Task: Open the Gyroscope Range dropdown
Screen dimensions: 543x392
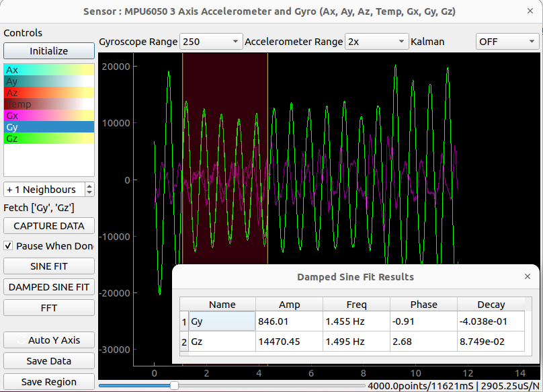Action: tap(211, 42)
